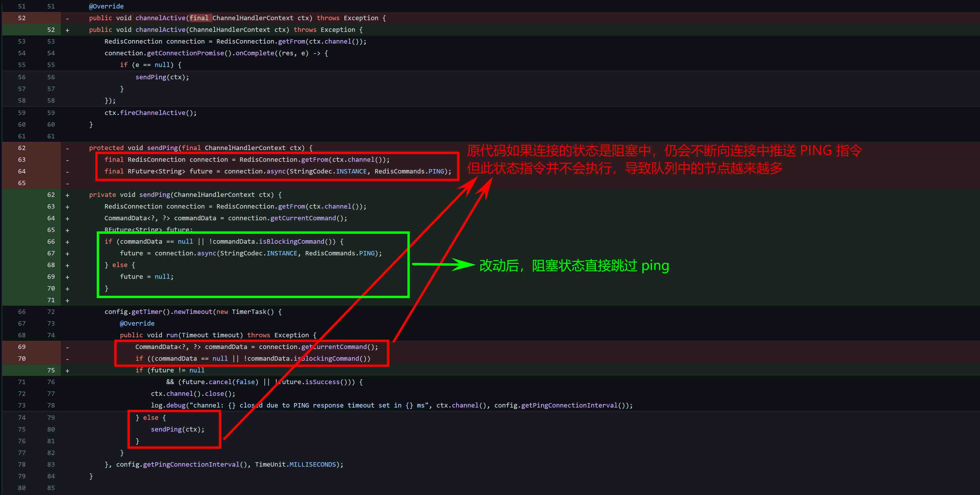Click added line 'if (commandData == null || !commandData.isBlockingCommand()) {'
Screen dimensions: 980x495
tap(224, 241)
